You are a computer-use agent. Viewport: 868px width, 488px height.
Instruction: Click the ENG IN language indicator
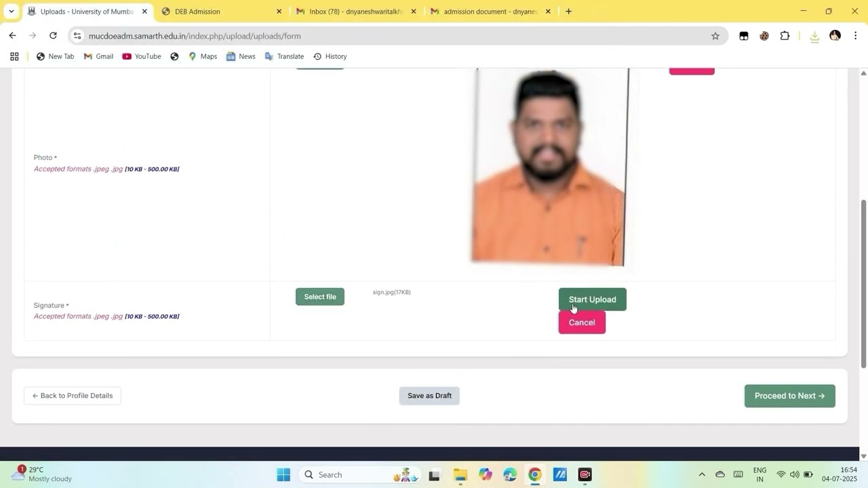[x=759, y=474]
